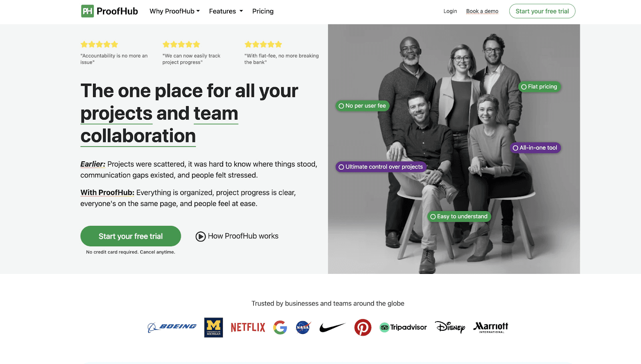Click the Google G logo
The width and height of the screenshot is (641, 364).
point(280,328)
